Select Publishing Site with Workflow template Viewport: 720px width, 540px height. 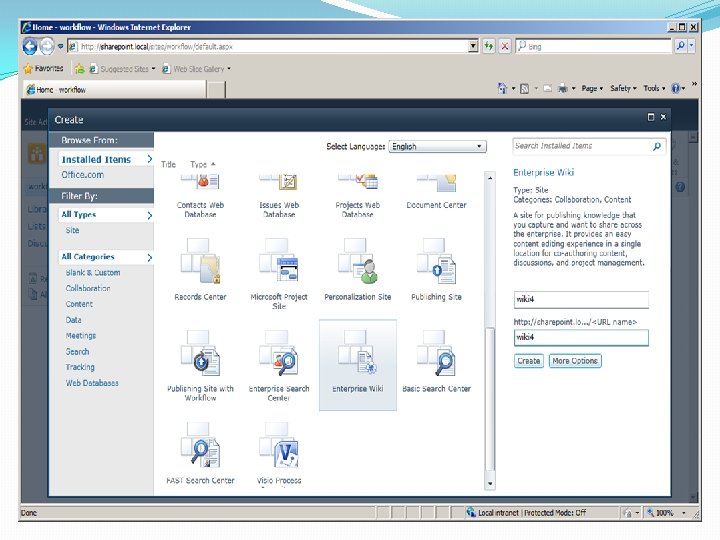(200, 366)
